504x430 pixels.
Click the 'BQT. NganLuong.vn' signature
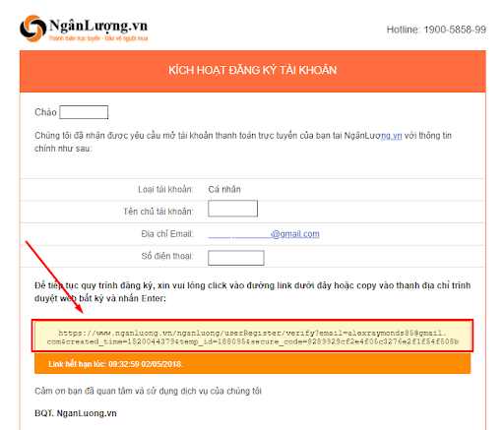click(76, 413)
